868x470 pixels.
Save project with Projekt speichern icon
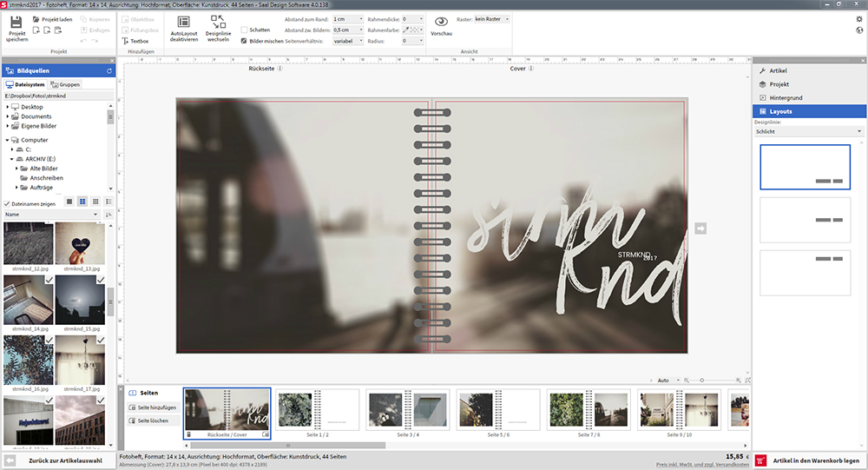click(x=17, y=23)
